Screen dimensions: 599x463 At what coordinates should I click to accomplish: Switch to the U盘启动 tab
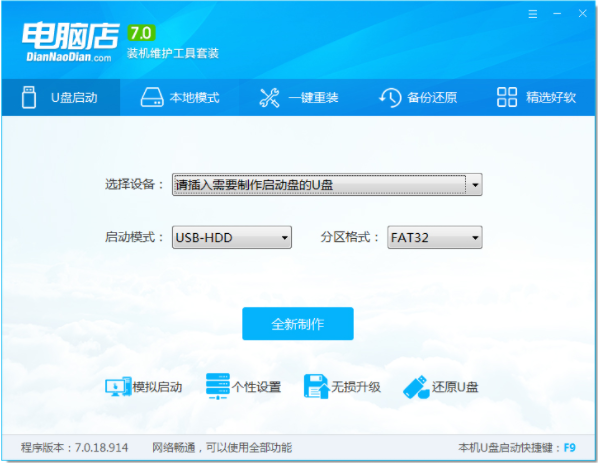tap(61, 97)
